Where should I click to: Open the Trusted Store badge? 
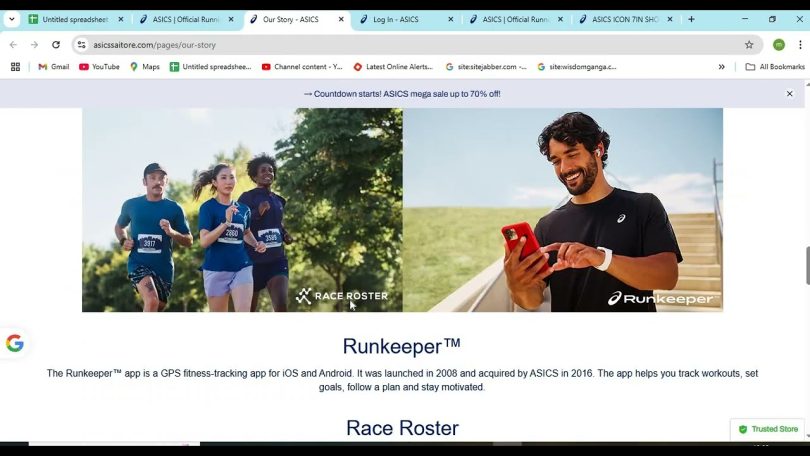click(768, 429)
